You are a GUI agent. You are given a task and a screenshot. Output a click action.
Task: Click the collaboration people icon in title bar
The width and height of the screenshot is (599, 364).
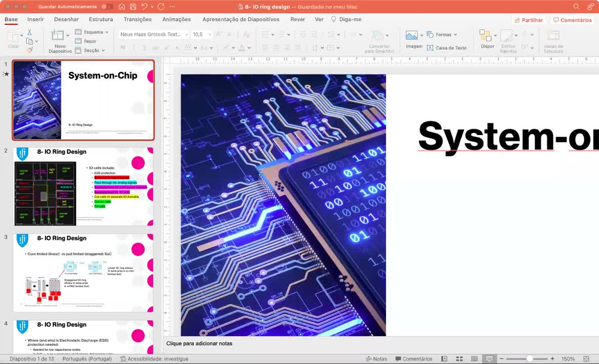click(x=590, y=7)
